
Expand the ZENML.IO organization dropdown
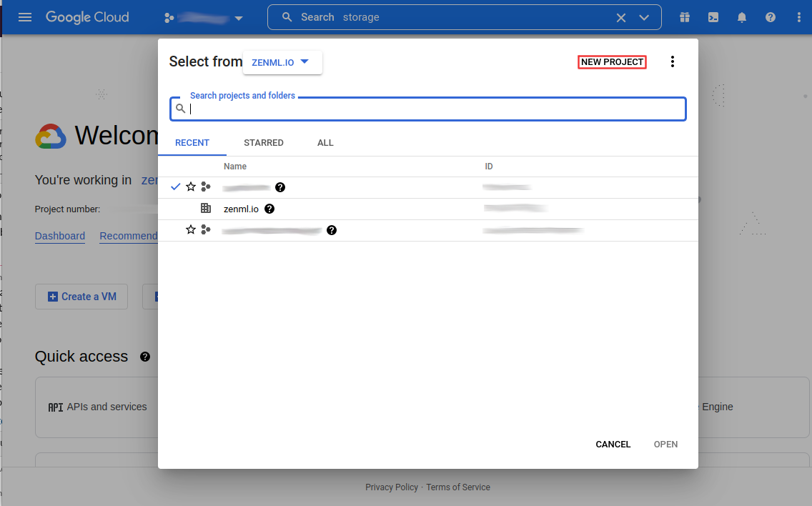282,62
